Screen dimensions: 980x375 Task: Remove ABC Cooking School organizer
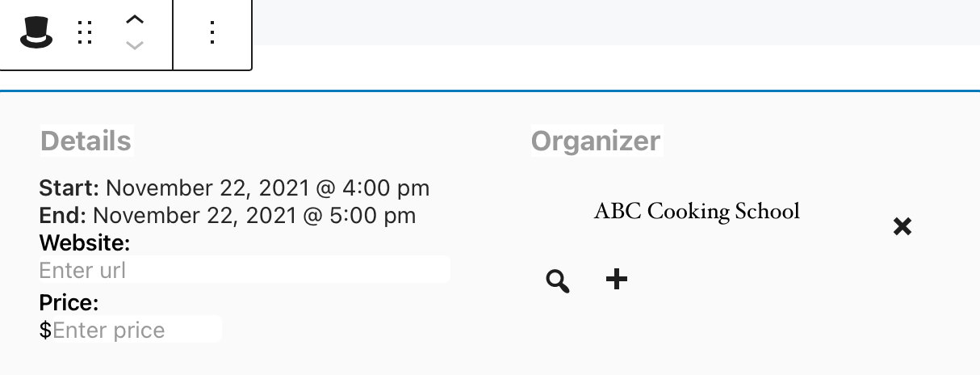point(903,226)
